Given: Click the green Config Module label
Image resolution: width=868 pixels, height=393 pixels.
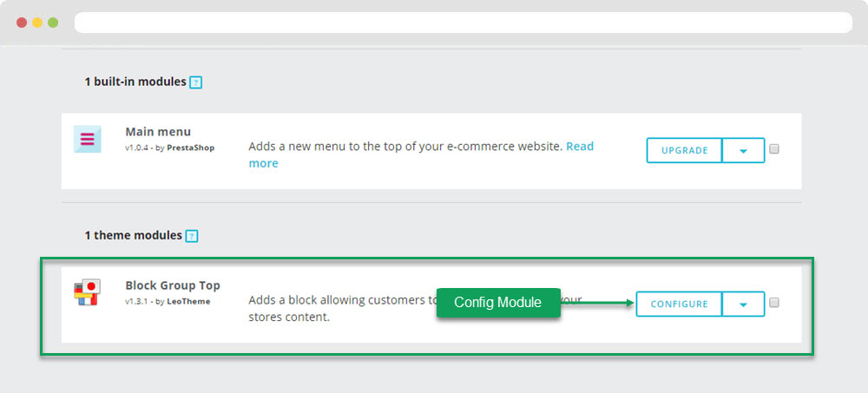Looking at the screenshot, I should click(498, 303).
